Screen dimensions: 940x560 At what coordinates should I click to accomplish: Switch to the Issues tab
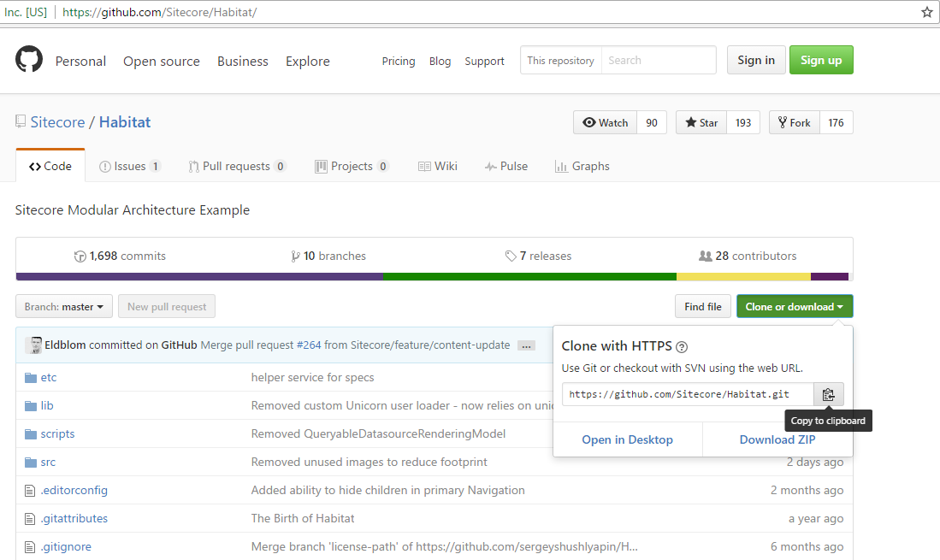coord(129,165)
